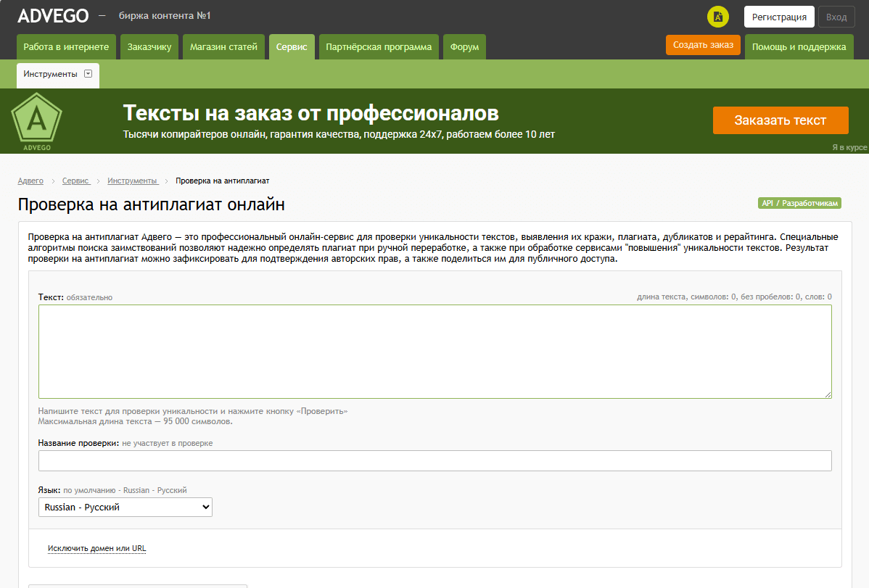This screenshot has width=869, height=588.
Task: Open the Магазин статей tab
Action: click(x=223, y=47)
